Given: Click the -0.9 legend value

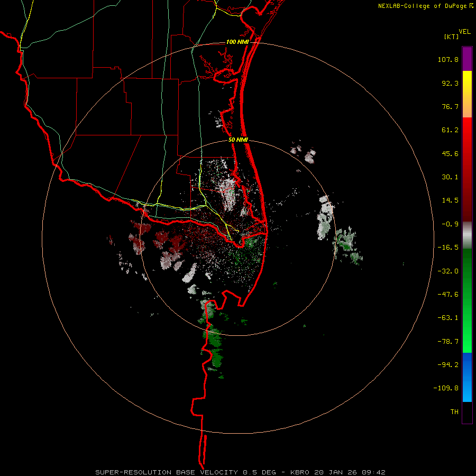Looking at the screenshot, I should (x=450, y=224).
